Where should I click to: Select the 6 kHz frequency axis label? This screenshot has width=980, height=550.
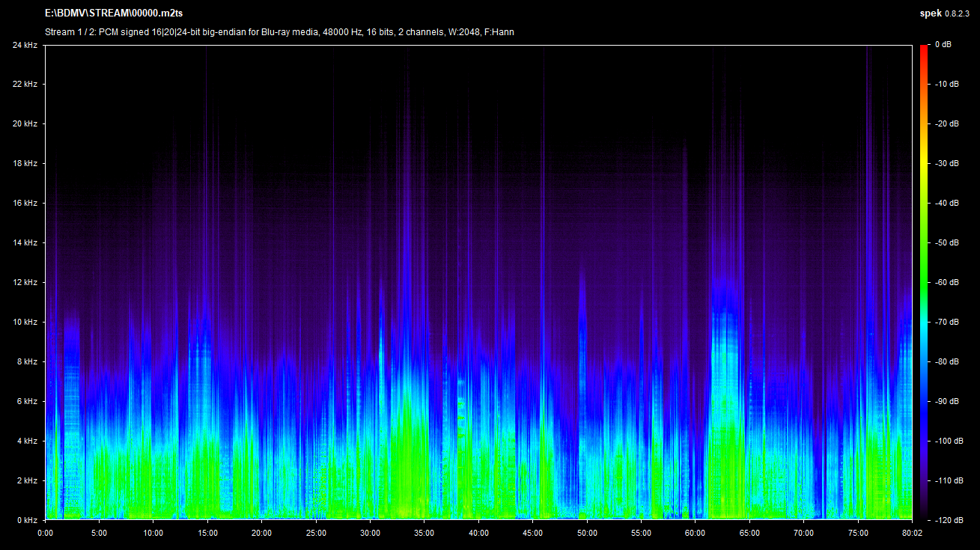point(26,401)
